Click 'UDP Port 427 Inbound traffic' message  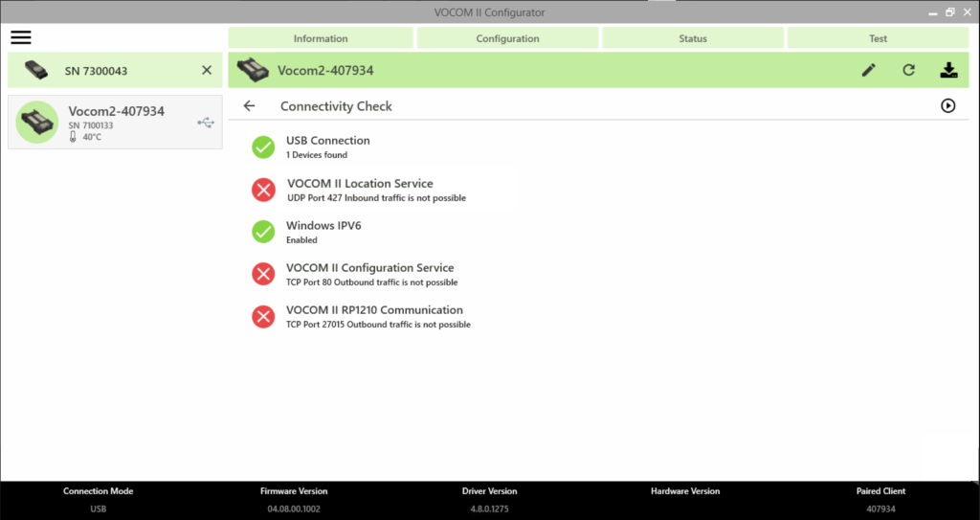tap(376, 197)
